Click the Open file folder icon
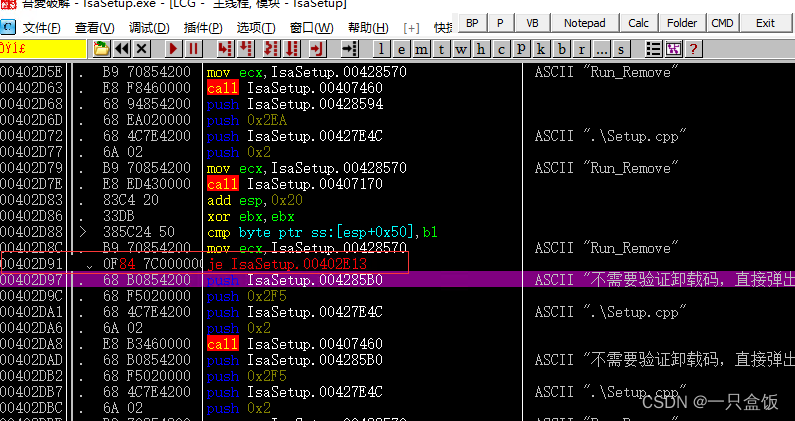Image resolution: width=795 pixels, height=421 pixels. (x=101, y=49)
